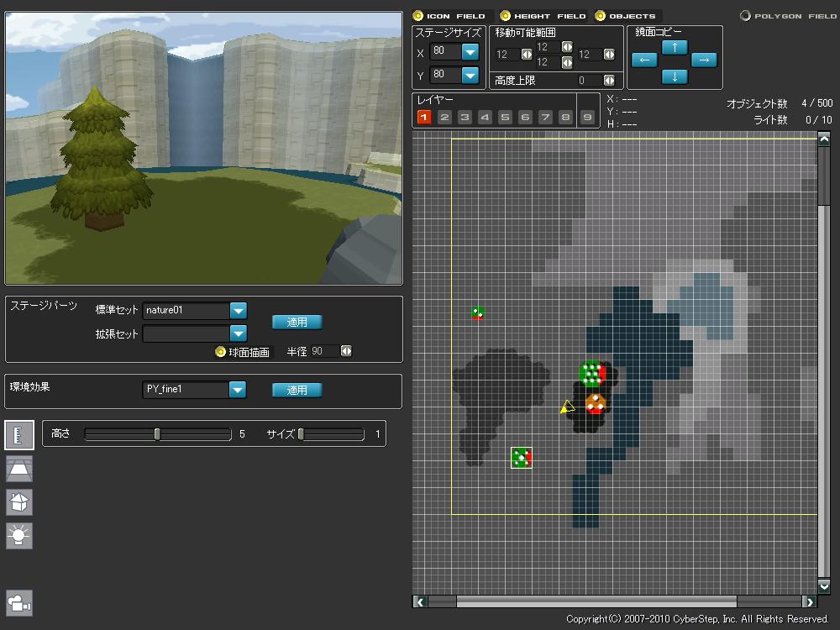Open the PY_fine1 environment effect dropdown
Image resolution: width=840 pixels, height=630 pixels.
click(238, 390)
